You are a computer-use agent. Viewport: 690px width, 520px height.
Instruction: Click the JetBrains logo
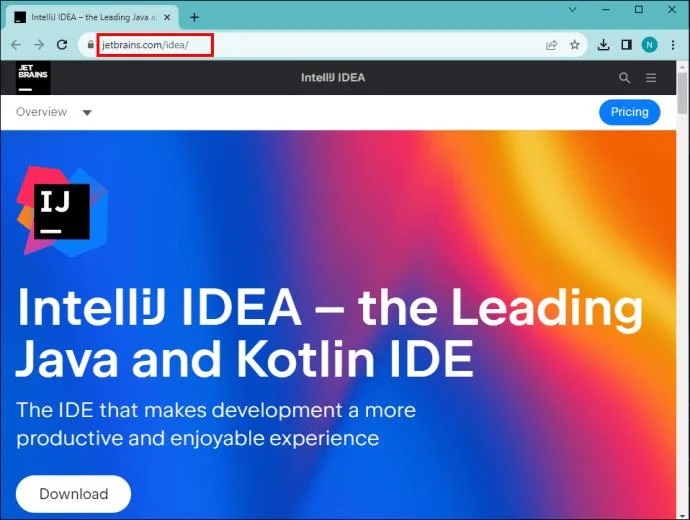coord(33,77)
